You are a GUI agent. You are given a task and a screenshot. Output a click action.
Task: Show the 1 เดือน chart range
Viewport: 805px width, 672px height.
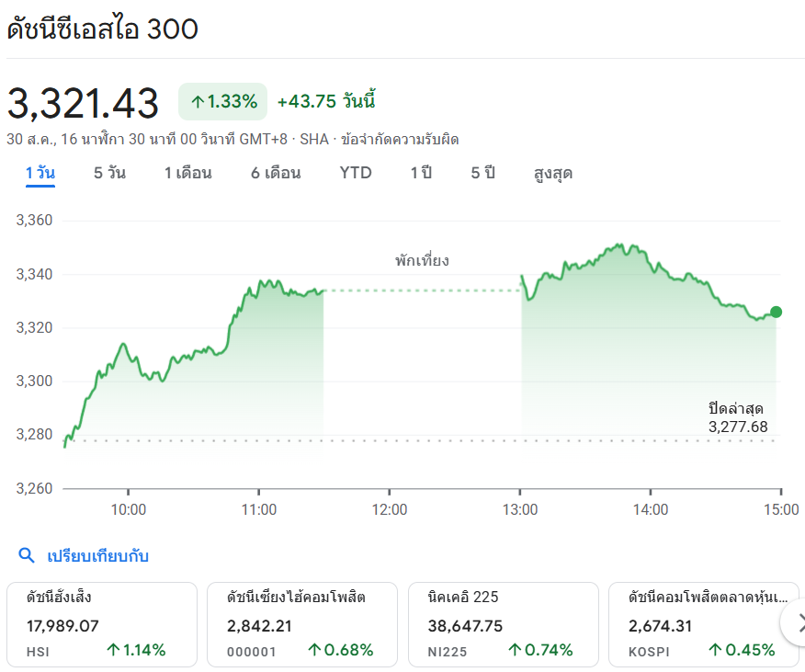tap(188, 173)
